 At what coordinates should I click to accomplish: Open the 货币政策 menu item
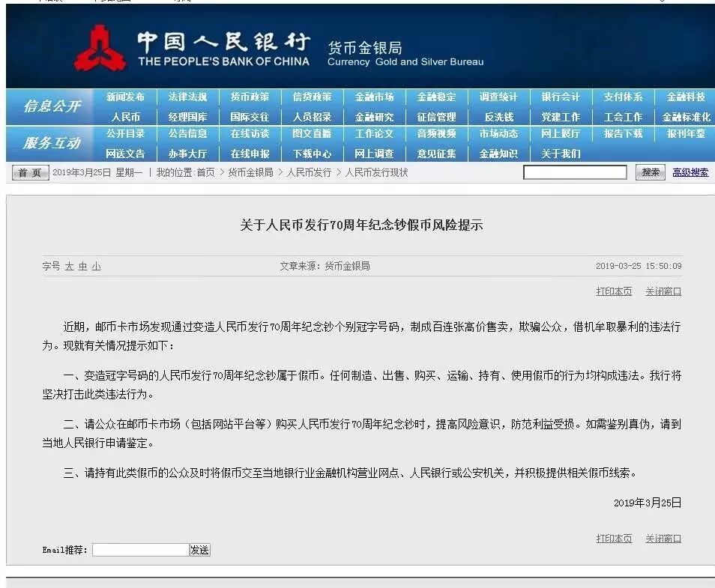(x=250, y=97)
